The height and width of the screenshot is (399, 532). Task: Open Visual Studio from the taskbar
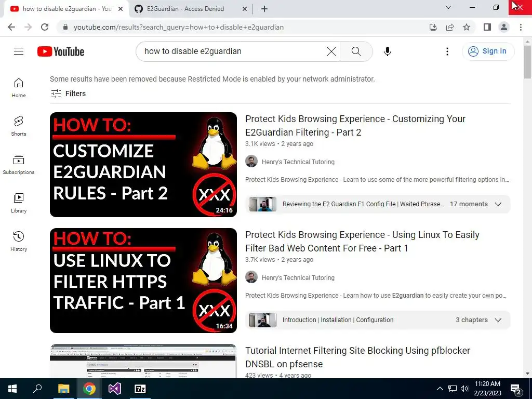[115, 389]
